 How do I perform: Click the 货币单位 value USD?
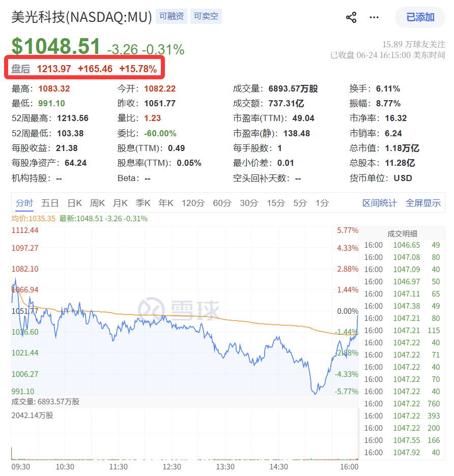pos(403,178)
